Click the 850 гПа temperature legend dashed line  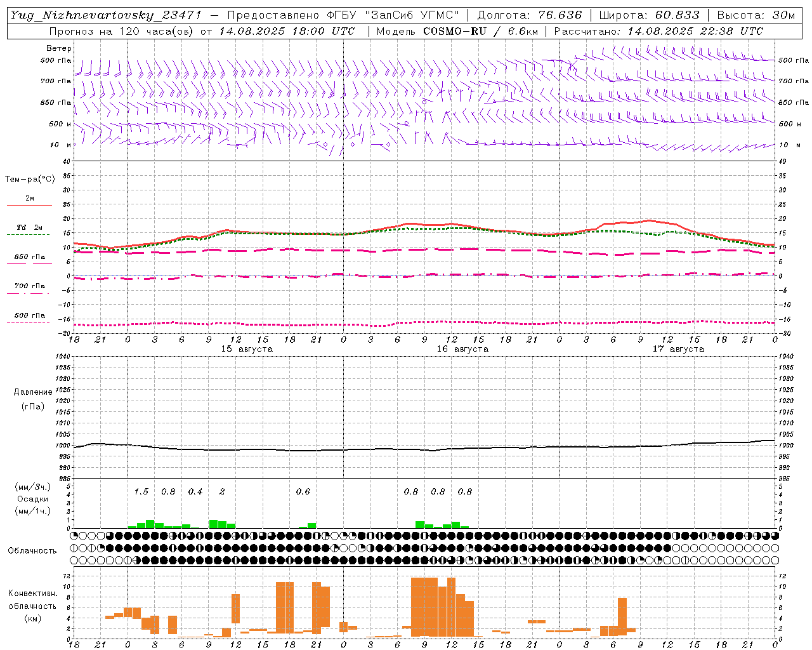coord(29,264)
